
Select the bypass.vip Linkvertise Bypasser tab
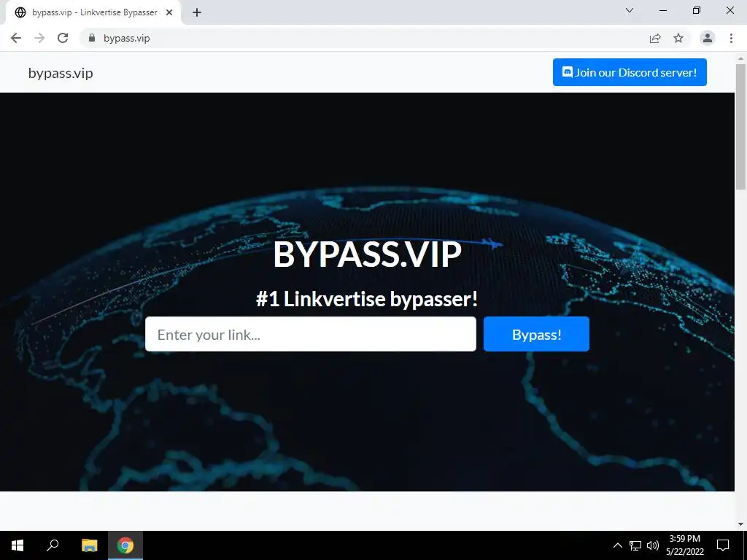pyautogui.click(x=93, y=12)
